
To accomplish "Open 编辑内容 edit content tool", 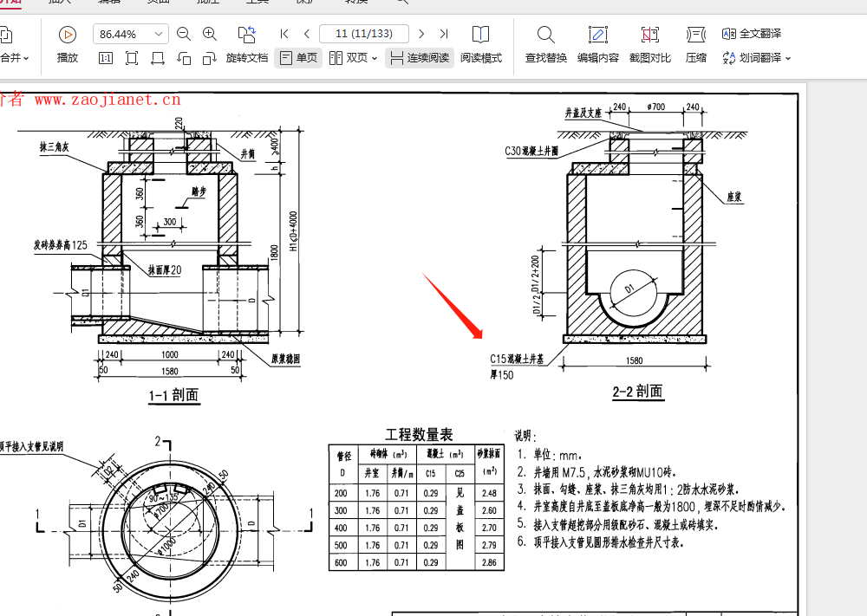I will pyautogui.click(x=597, y=44).
